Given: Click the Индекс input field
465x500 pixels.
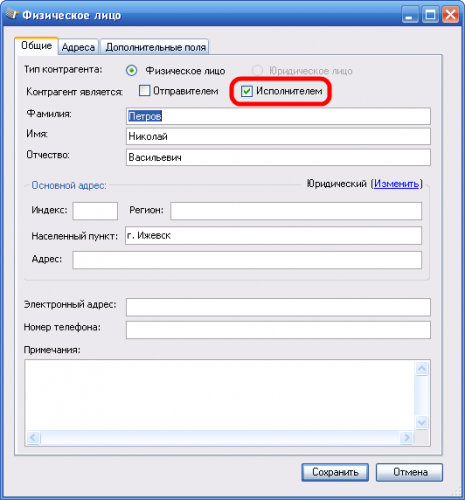Looking at the screenshot, I should [95, 211].
